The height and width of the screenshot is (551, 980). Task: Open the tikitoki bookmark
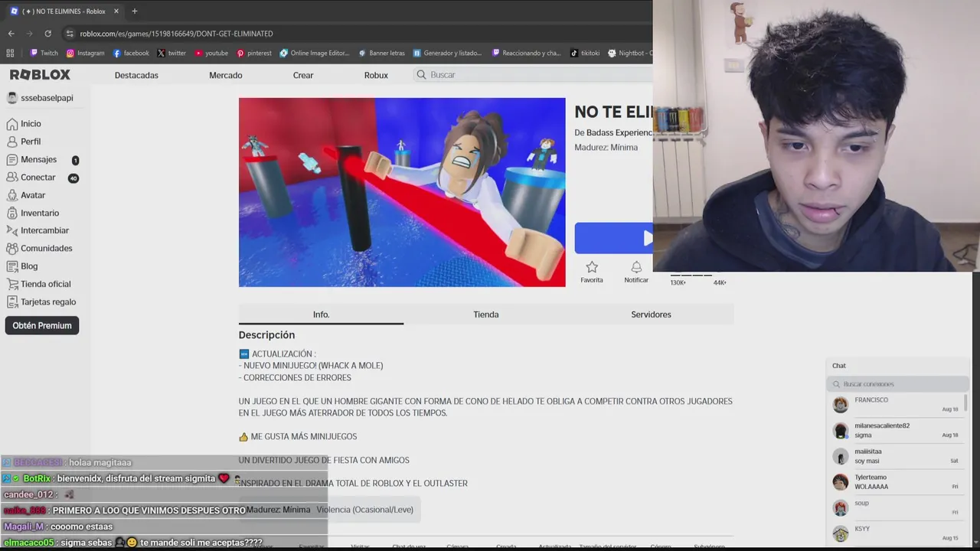(585, 53)
